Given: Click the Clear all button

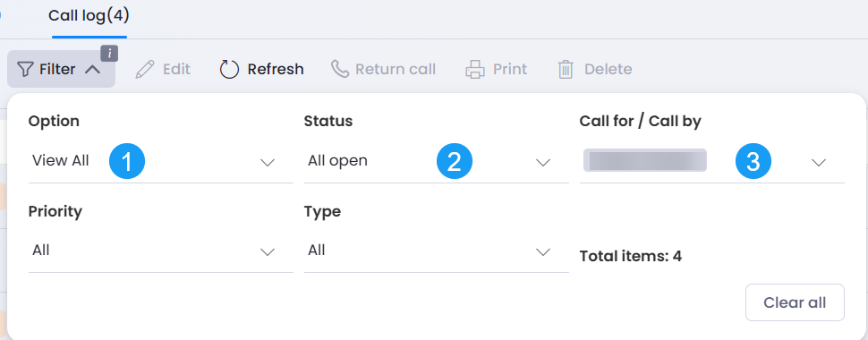Looking at the screenshot, I should 795,302.
